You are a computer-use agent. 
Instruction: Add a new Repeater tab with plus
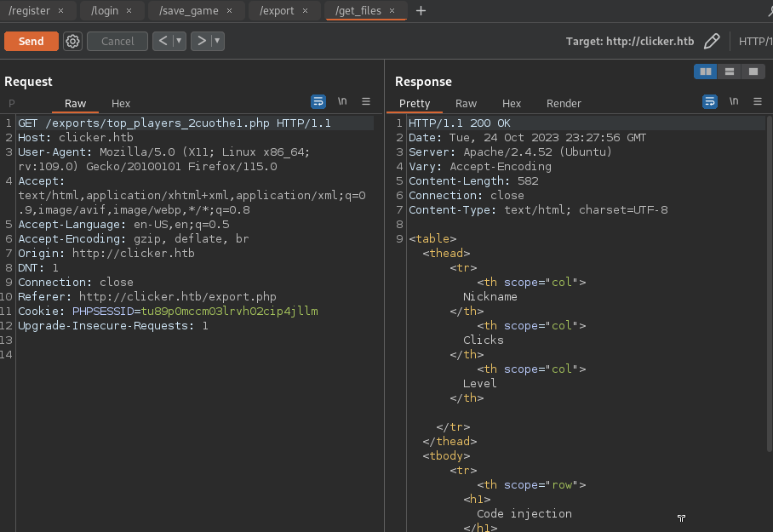tap(421, 11)
